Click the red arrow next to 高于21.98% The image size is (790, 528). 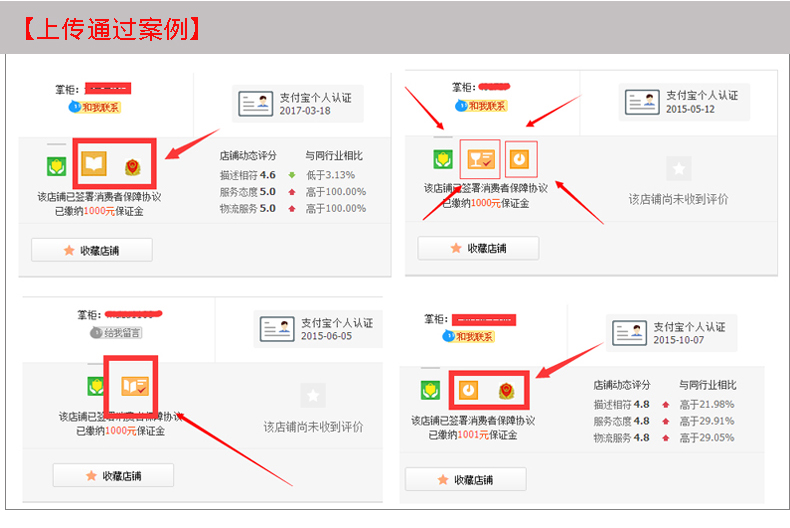coord(666,405)
